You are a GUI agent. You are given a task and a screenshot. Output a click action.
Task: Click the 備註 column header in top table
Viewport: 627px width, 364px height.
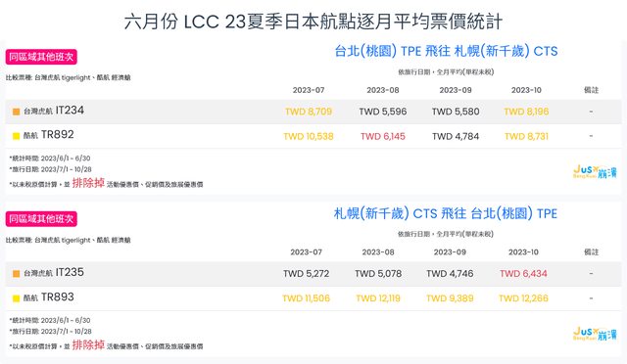(591, 90)
